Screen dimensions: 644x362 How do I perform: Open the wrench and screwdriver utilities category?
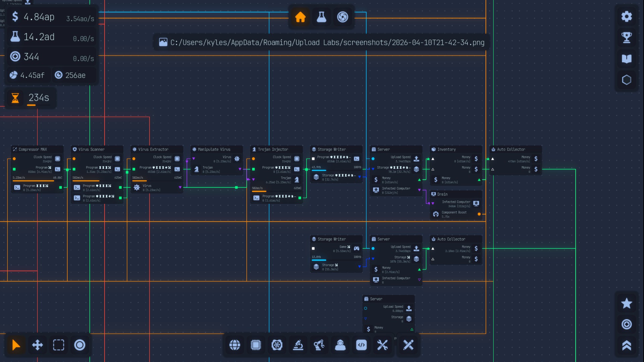[382, 345]
